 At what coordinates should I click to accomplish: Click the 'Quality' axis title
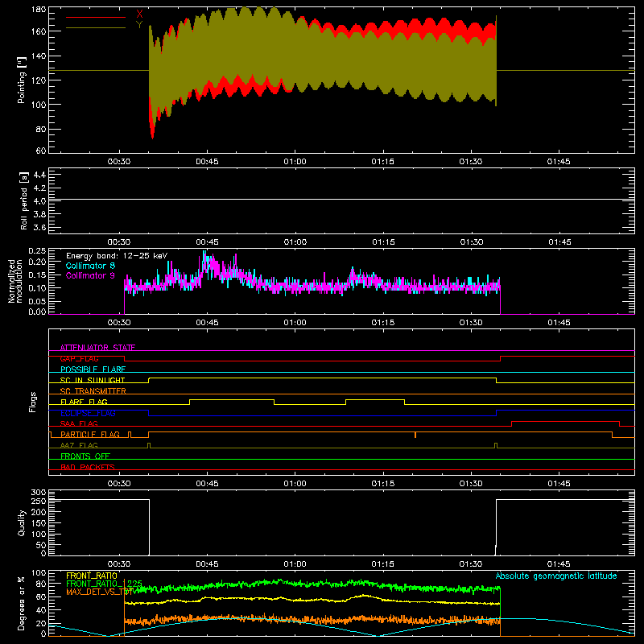click(22, 522)
